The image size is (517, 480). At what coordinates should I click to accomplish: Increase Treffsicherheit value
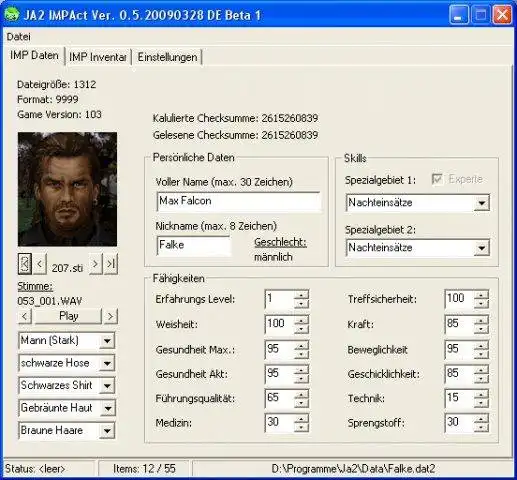(481, 295)
